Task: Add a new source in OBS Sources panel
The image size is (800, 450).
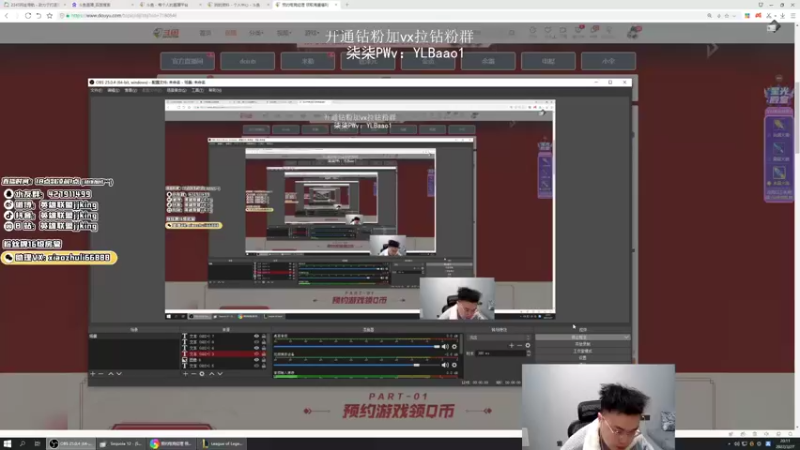Action: [185, 374]
